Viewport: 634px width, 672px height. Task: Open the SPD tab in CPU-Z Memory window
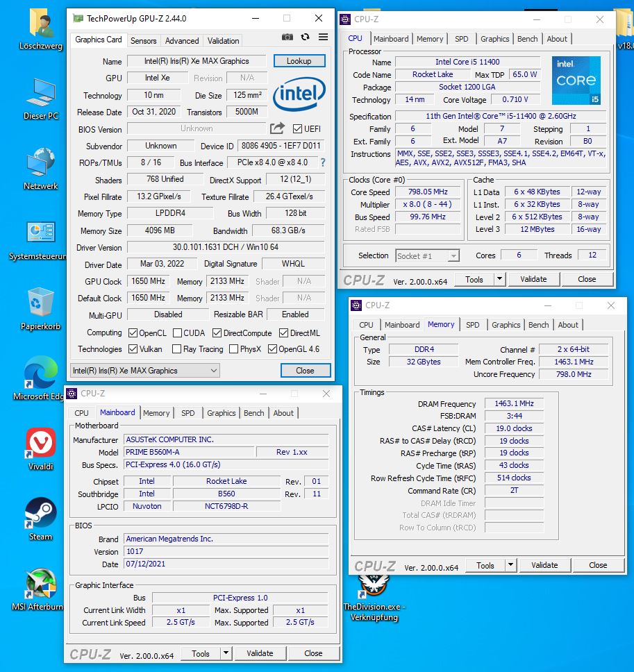473,325
